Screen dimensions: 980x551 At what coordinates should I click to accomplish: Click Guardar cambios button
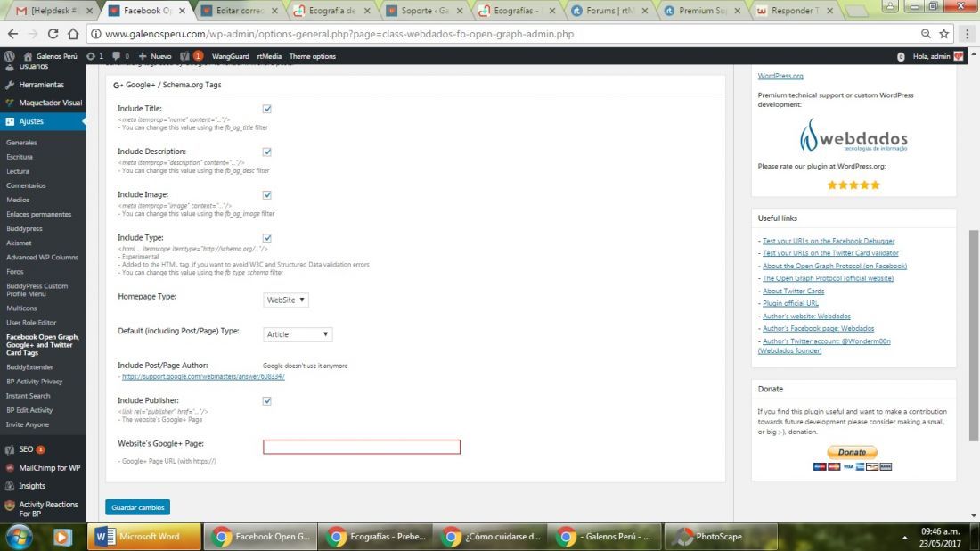(137, 507)
